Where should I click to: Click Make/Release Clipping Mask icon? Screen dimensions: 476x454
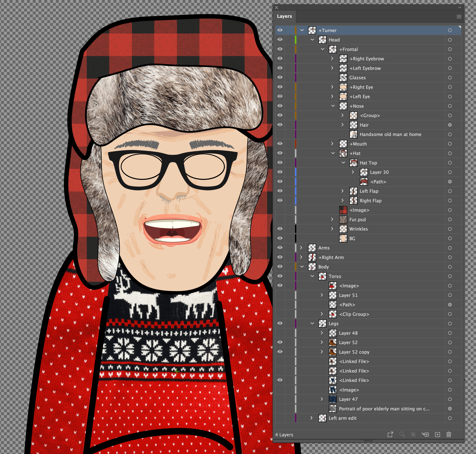coord(413,434)
